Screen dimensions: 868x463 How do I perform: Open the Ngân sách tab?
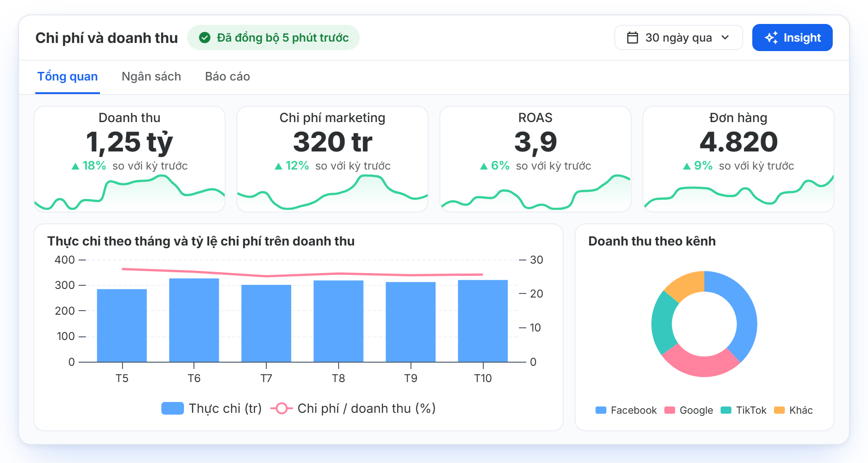click(x=151, y=76)
